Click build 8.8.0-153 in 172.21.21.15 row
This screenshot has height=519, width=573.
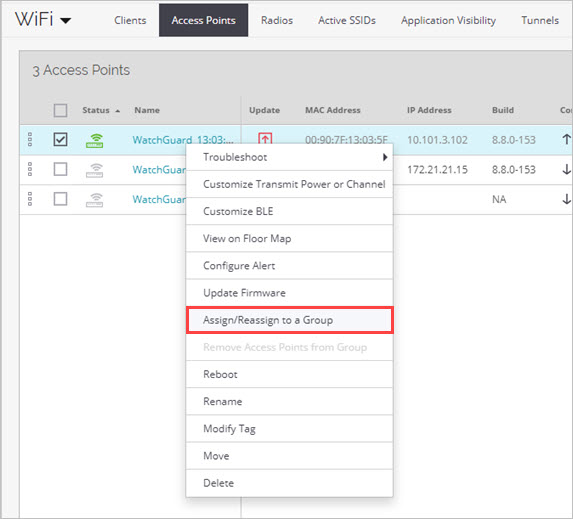pyautogui.click(x=514, y=170)
